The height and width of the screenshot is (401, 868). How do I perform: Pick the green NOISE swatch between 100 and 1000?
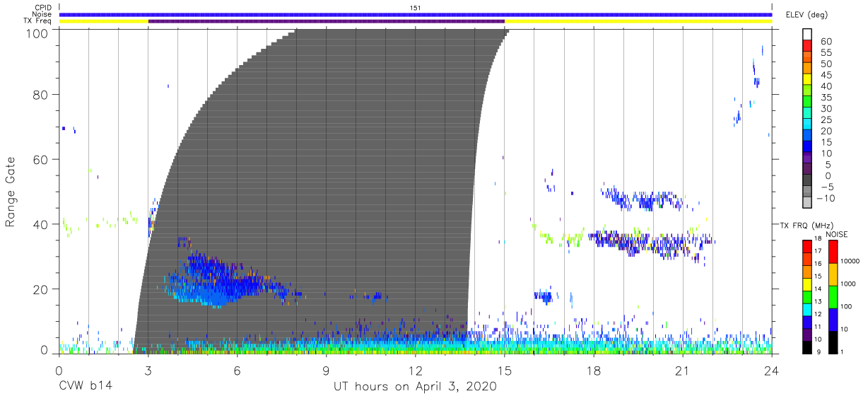pyautogui.click(x=833, y=297)
